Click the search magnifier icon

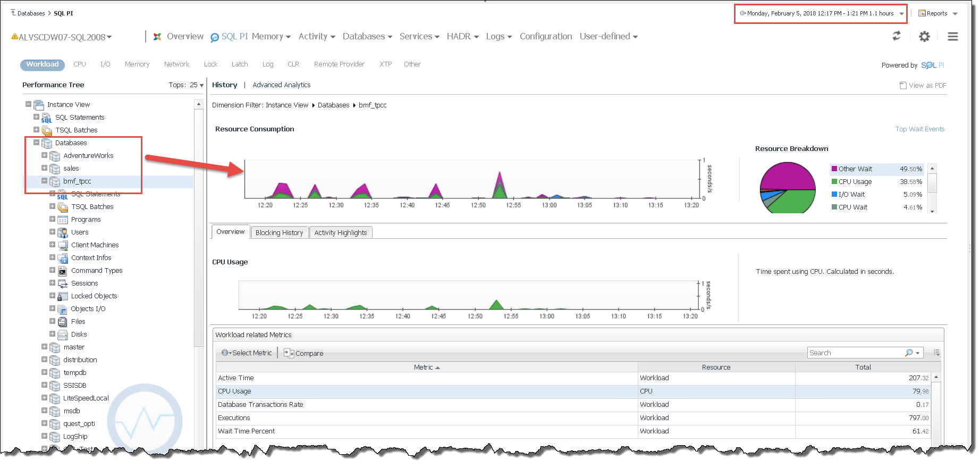(909, 353)
